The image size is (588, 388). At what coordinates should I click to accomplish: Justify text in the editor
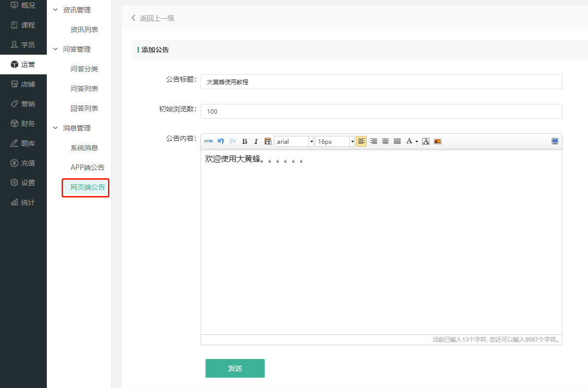point(397,141)
